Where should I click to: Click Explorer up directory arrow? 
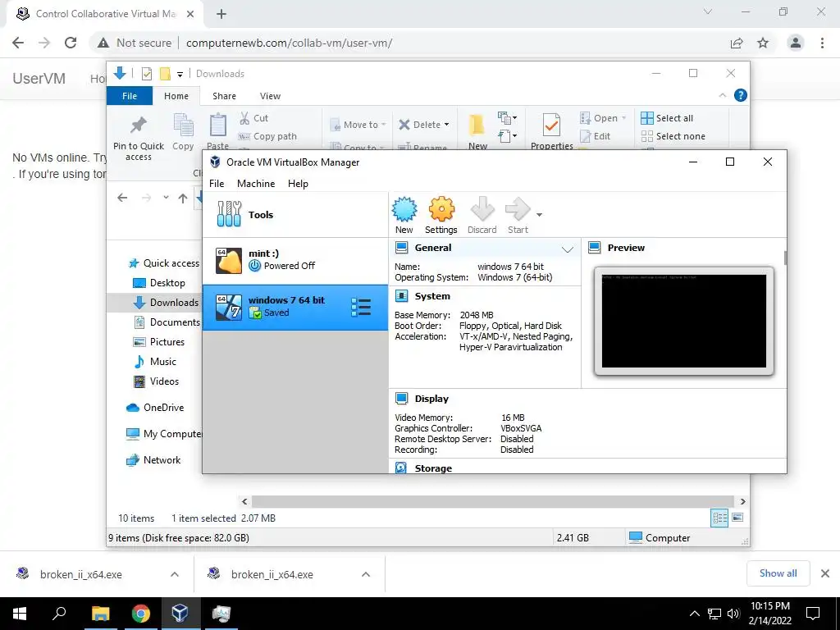(x=183, y=199)
